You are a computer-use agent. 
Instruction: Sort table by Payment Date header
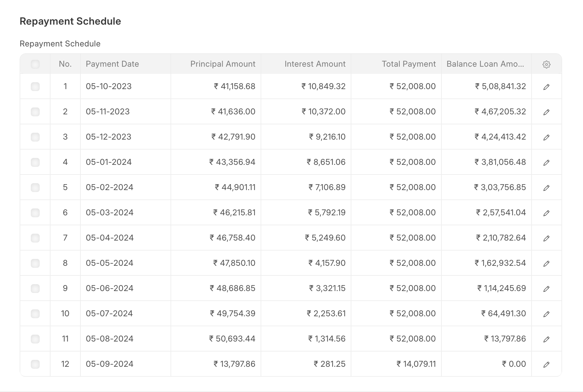point(113,64)
